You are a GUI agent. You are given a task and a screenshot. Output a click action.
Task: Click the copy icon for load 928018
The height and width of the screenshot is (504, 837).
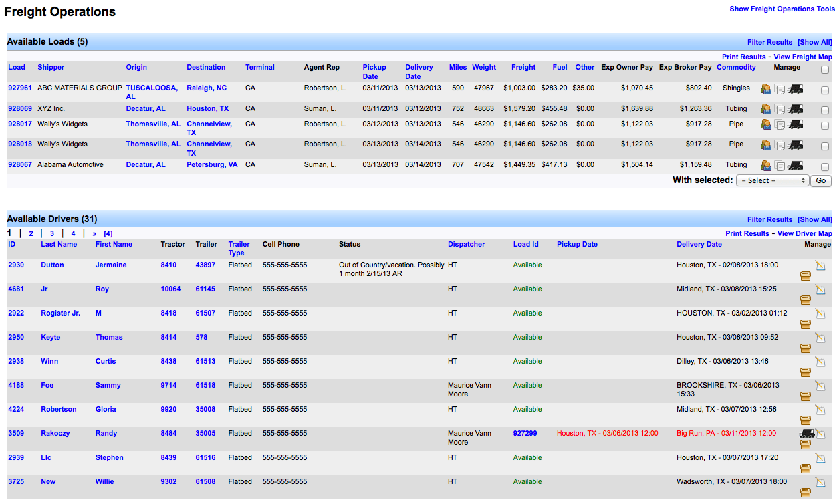pyautogui.click(x=780, y=145)
